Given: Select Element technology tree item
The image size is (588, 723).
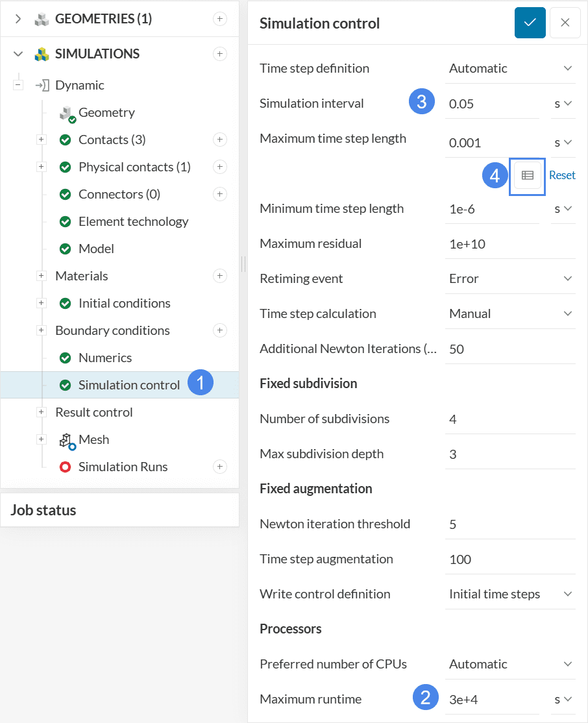Looking at the screenshot, I should [x=133, y=221].
